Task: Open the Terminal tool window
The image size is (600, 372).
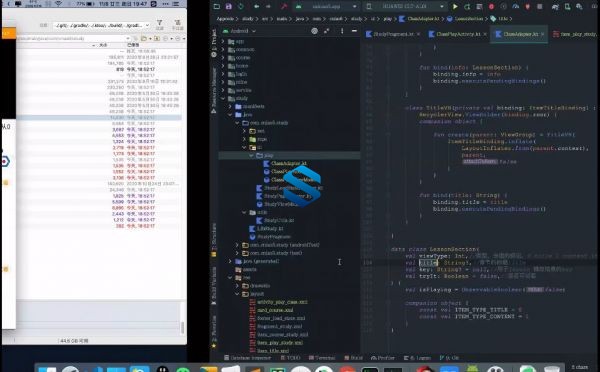Action: tap(322, 358)
